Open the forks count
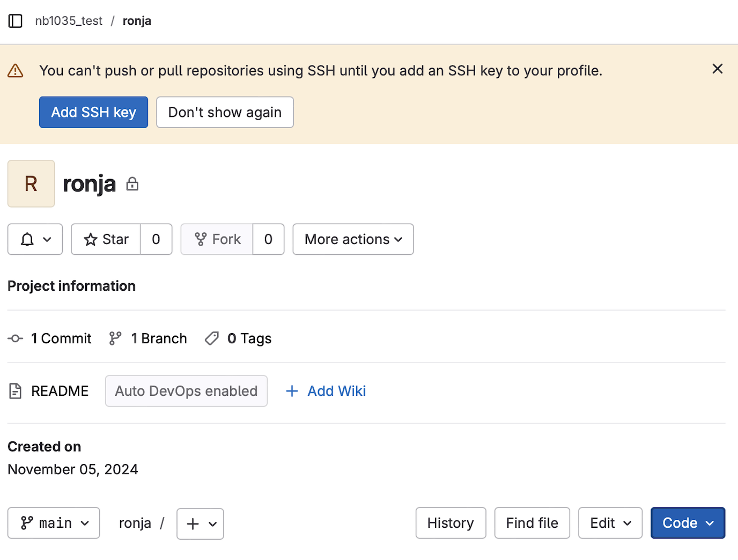The height and width of the screenshot is (560, 738). (x=268, y=239)
